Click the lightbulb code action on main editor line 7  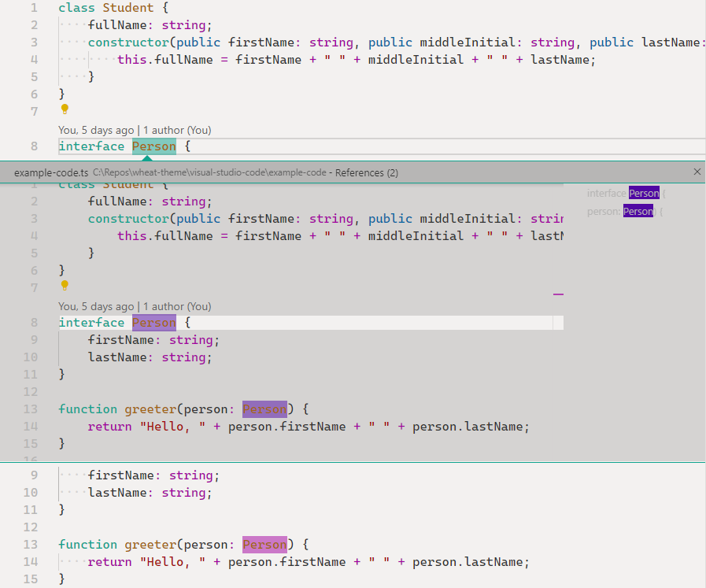point(65,109)
